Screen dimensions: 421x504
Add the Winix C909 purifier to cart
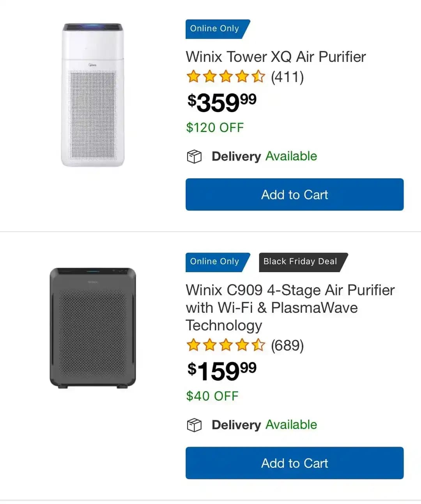294,463
